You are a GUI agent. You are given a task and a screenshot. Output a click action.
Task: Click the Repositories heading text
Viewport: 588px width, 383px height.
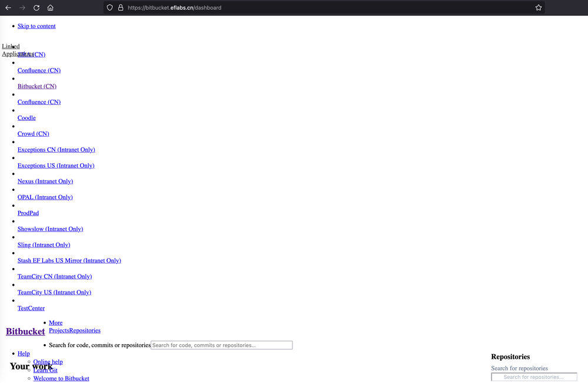(510, 356)
